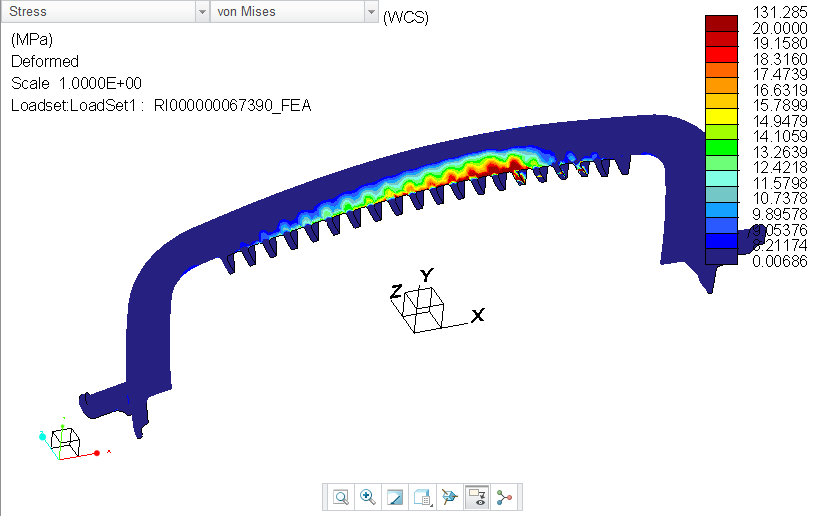Screen dimensions: 836x516
Task: Expand the von Mises dropdown arrow
Action: coord(371,12)
